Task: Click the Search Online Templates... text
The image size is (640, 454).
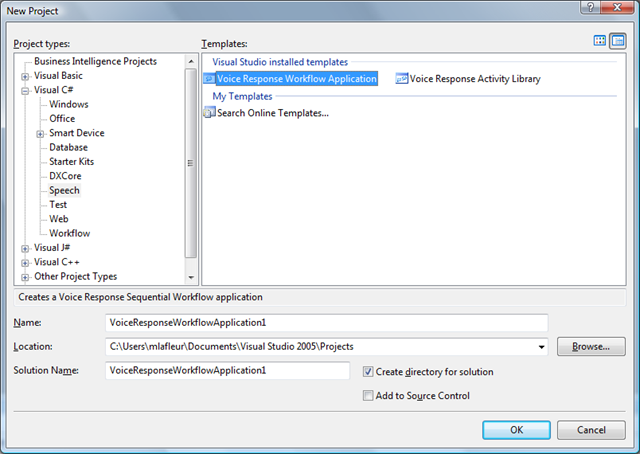Action: (x=273, y=113)
